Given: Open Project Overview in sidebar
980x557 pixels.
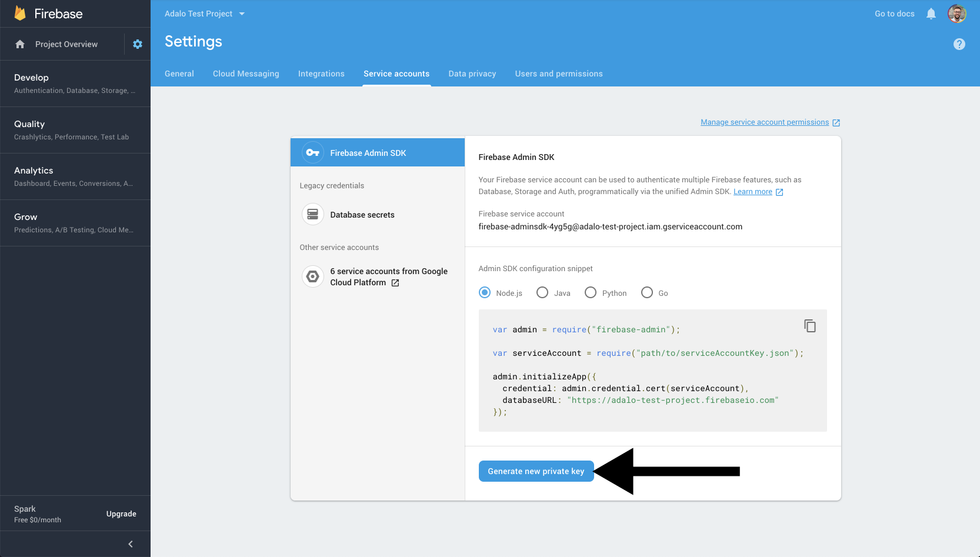Looking at the screenshot, I should click(x=66, y=44).
